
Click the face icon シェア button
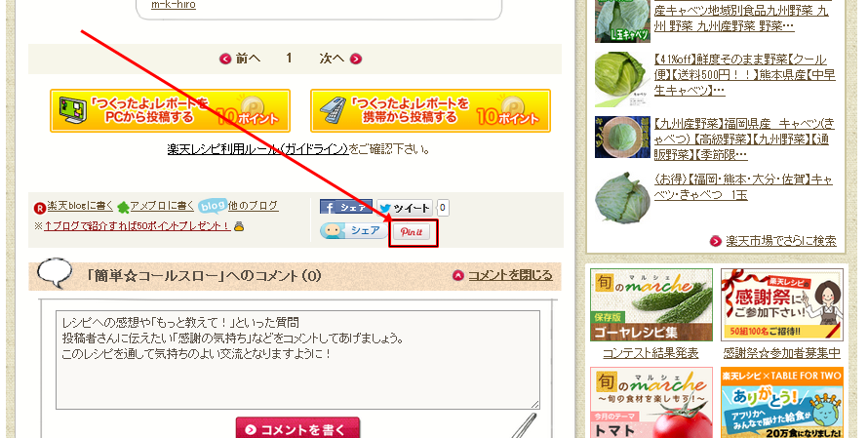(354, 231)
